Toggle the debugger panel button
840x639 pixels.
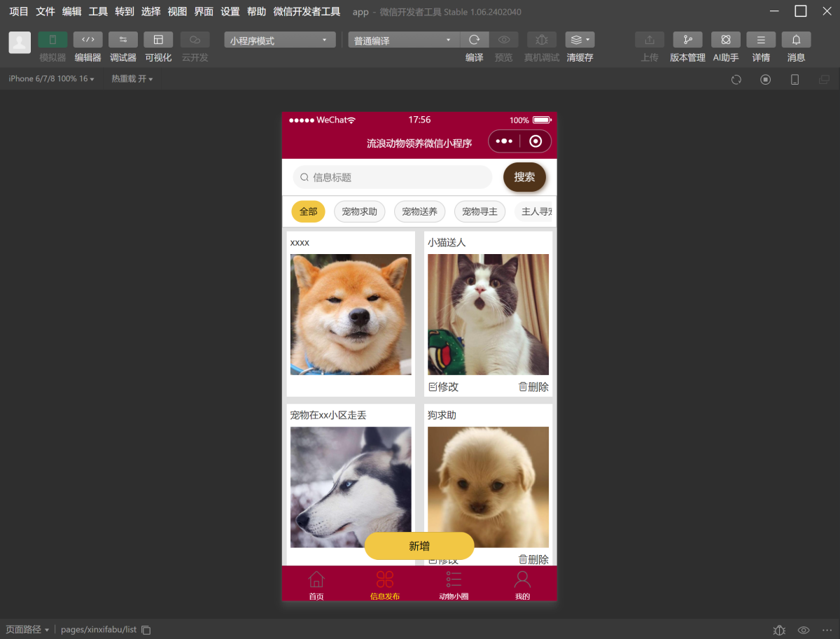tap(123, 40)
